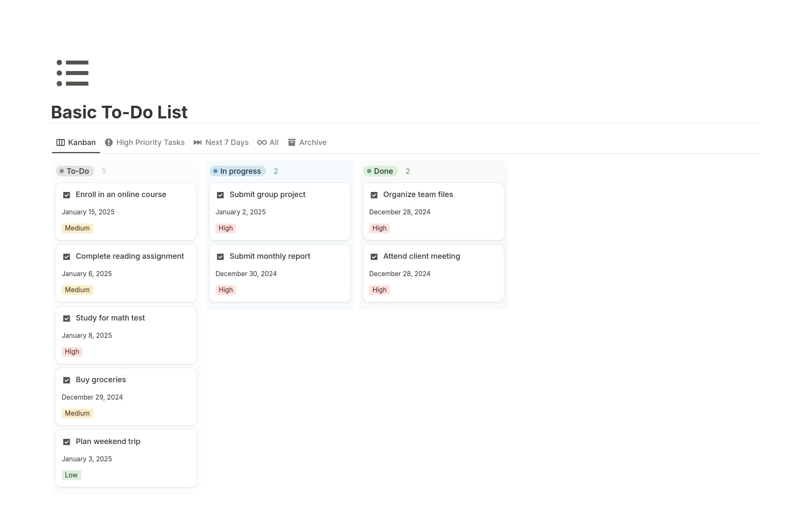Click the In progress column header
The width and height of the screenshot is (812, 507).
click(237, 171)
